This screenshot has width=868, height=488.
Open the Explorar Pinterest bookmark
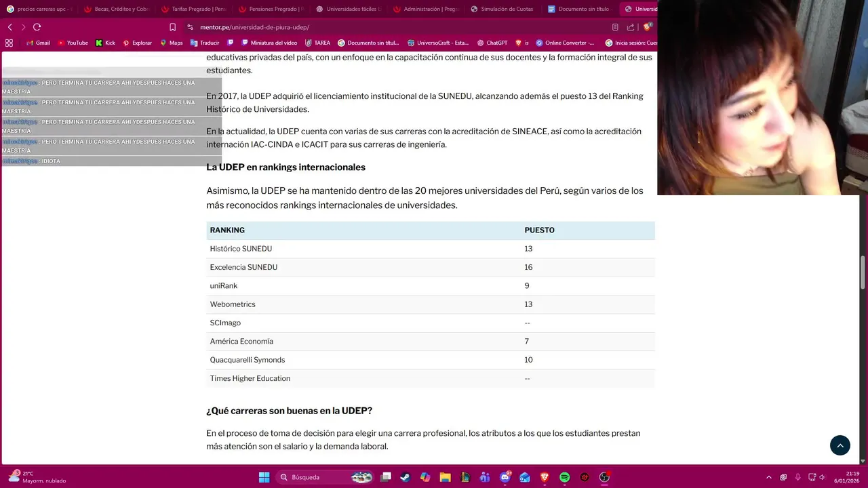137,43
